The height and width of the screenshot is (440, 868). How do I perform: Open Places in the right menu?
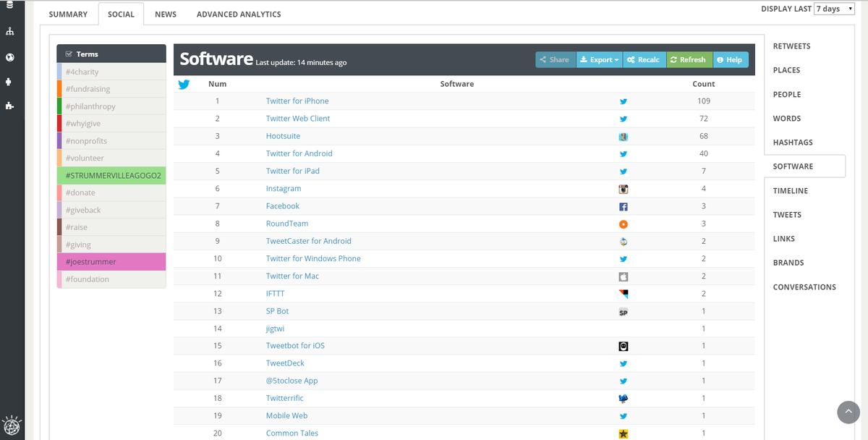pos(786,70)
